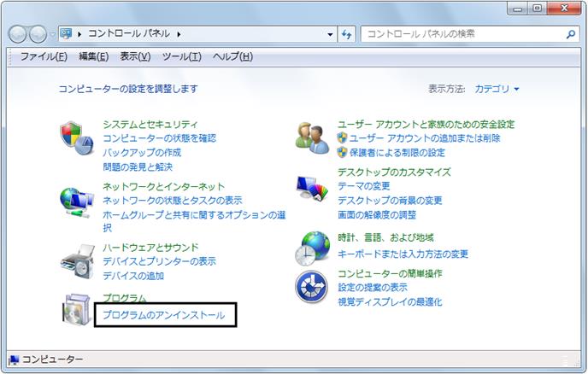Open the address bar history dropdown arrow
The height and width of the screenshot is (374, 588).
point(330,34)
